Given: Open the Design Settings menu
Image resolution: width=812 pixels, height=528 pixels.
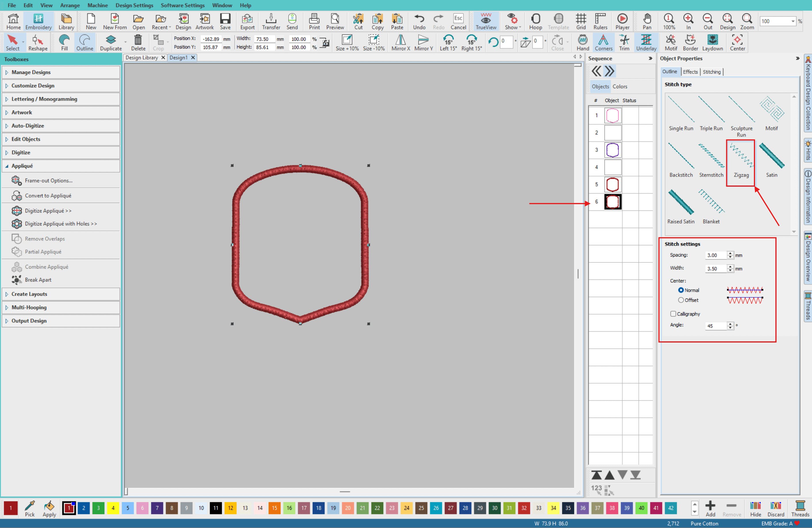Looking at the screenshot, I should pos(134,5).
